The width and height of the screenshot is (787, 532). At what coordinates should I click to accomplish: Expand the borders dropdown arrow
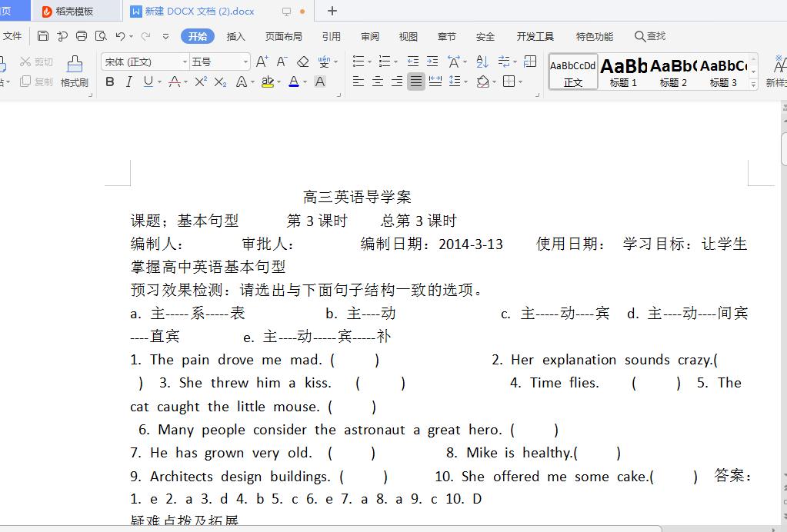coord(521,81)
